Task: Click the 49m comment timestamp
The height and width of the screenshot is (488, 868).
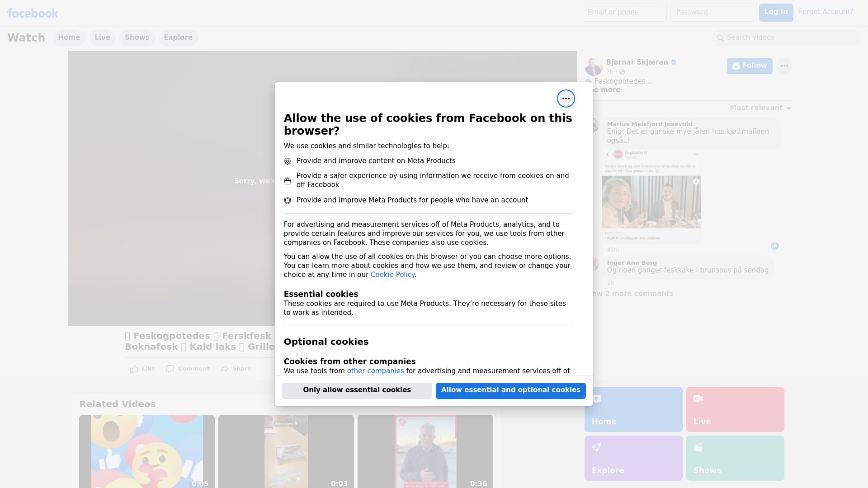Action: point(613,250)
